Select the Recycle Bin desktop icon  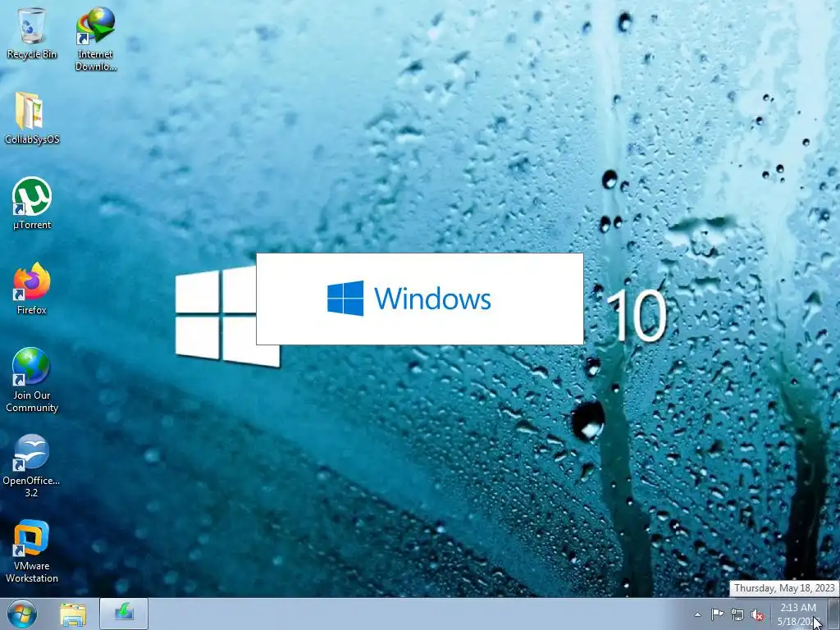pos(32,33)
